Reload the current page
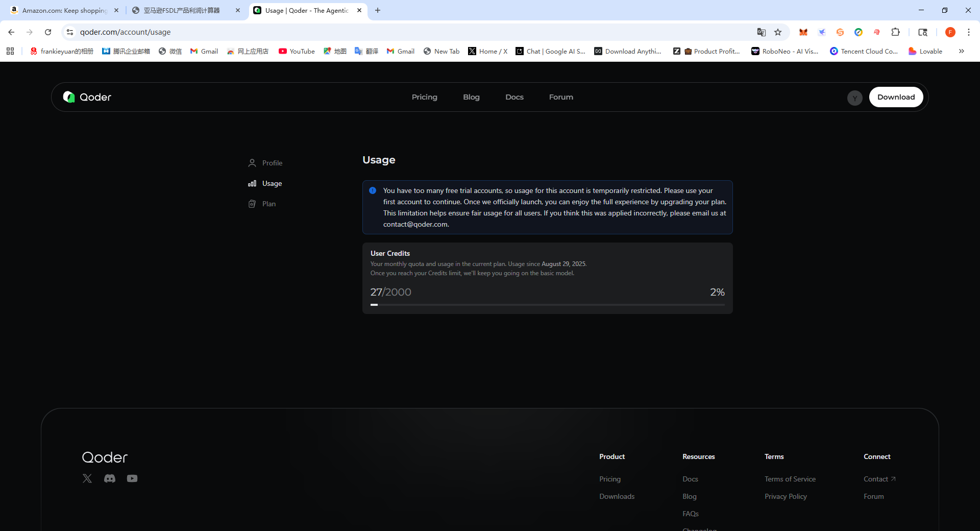Viewport: 980px width, 531px height. point(48,32)
